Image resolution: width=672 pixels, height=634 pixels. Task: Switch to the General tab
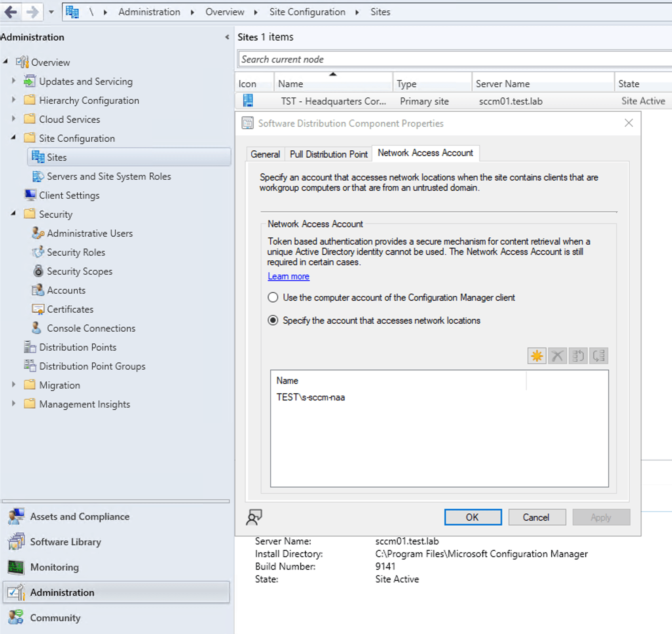(x=265, y=154)
